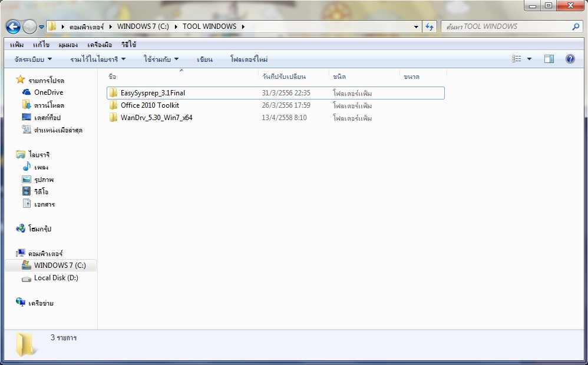Open the วิธีใช้ menu

click(128, 45)
